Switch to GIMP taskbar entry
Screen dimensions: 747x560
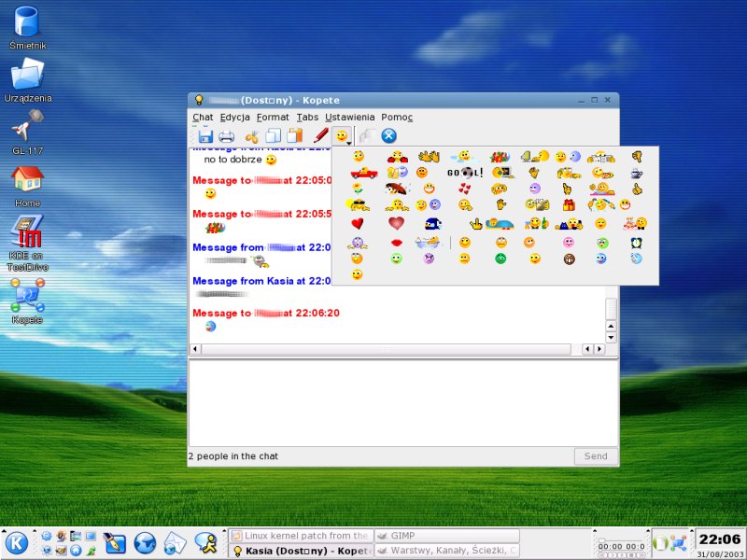pyautogui.click(x=447, y=536)
